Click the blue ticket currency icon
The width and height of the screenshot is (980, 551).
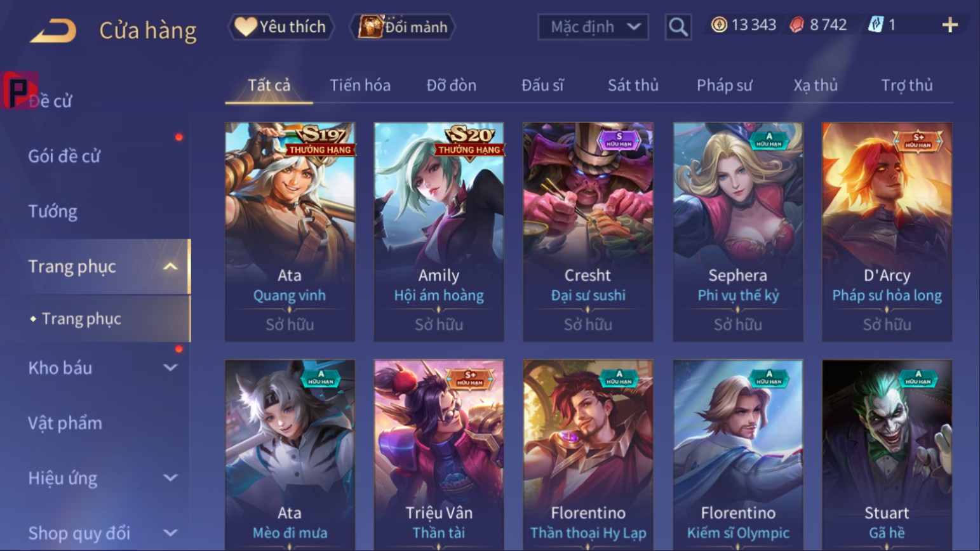pyautogui.click(x=876, y=25)
